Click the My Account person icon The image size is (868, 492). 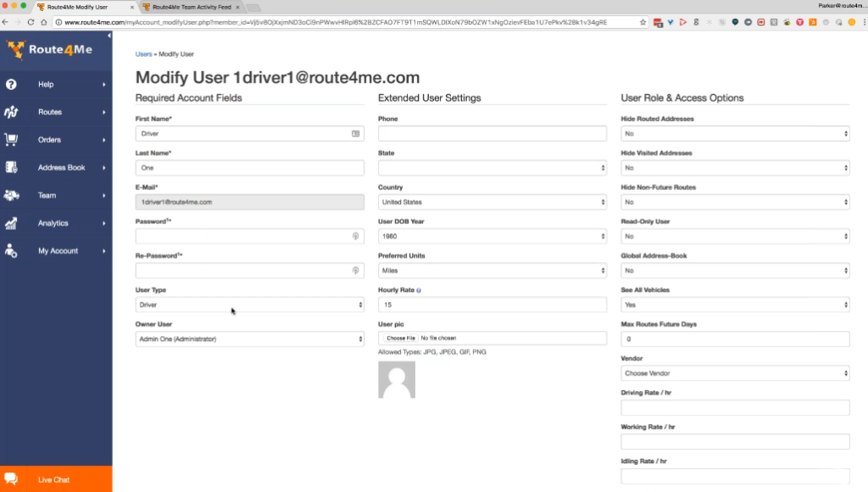point(12,251)
